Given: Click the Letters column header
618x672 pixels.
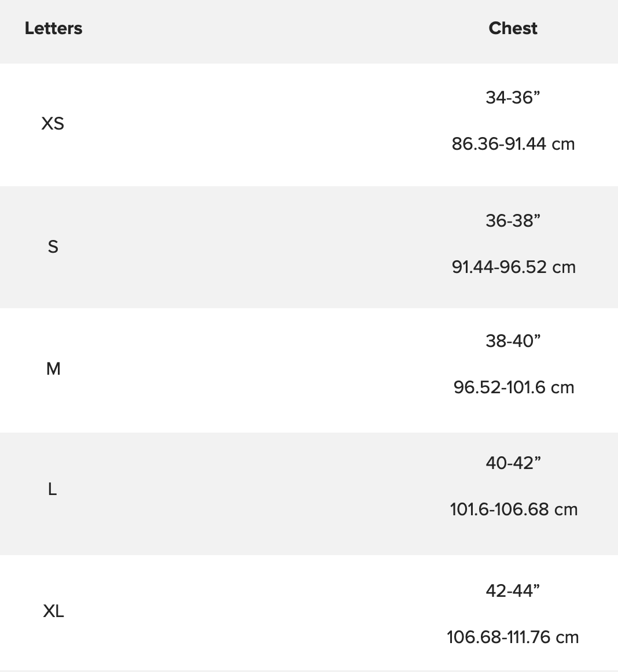Looking at the screenshot, I should click(x=53, y=28).
